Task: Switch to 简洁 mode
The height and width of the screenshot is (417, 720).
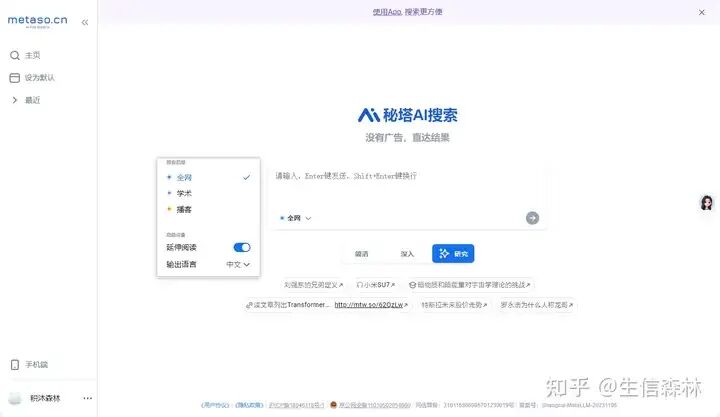Action: [x=362, y=254]
